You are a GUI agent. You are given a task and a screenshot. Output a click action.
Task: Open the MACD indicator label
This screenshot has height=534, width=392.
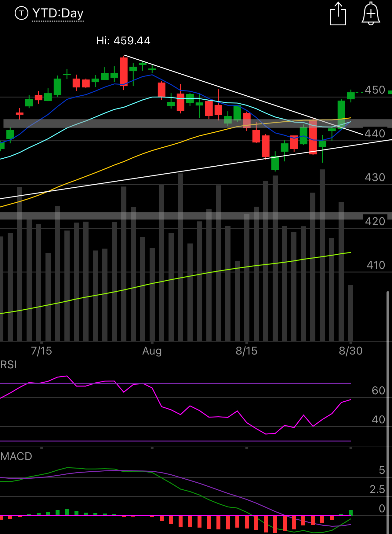pyautogui.click(x=16, y=456)
